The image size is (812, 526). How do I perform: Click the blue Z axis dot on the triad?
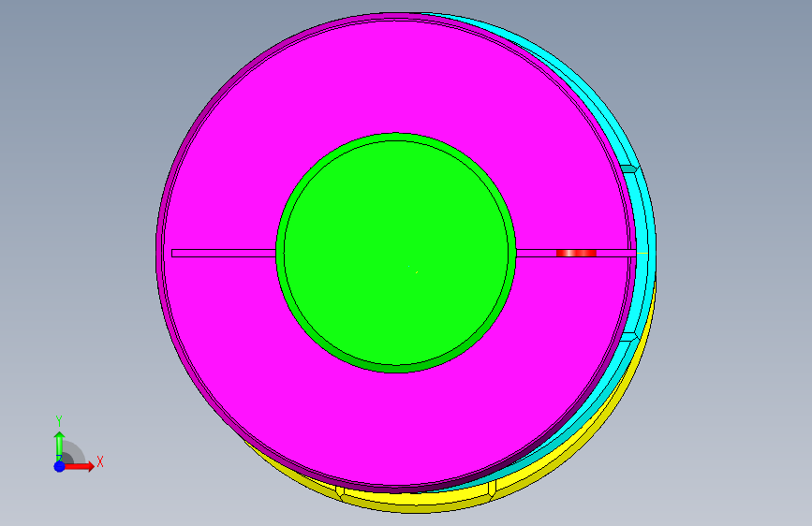pos(60,466)
